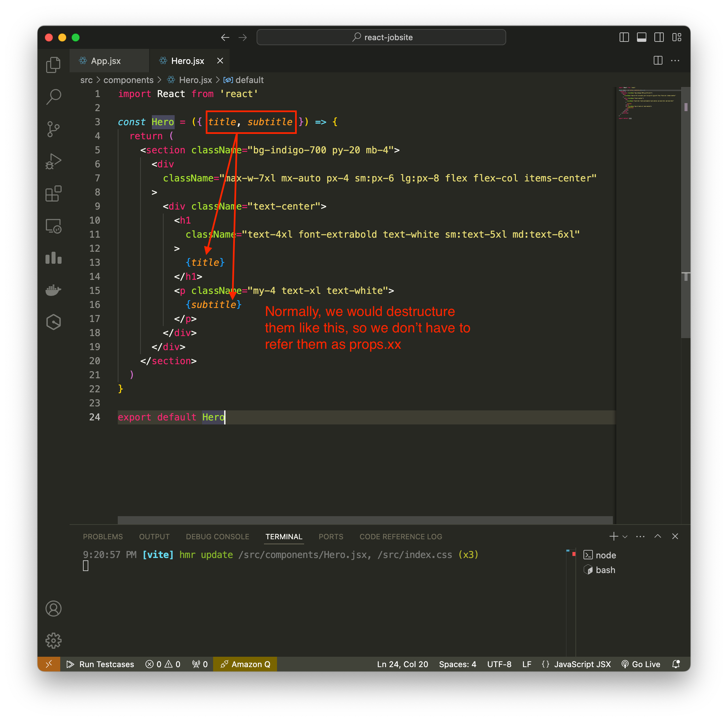
Task: Toggle the primary side bar
Action: pyautogui.click(x=624, y=37)
